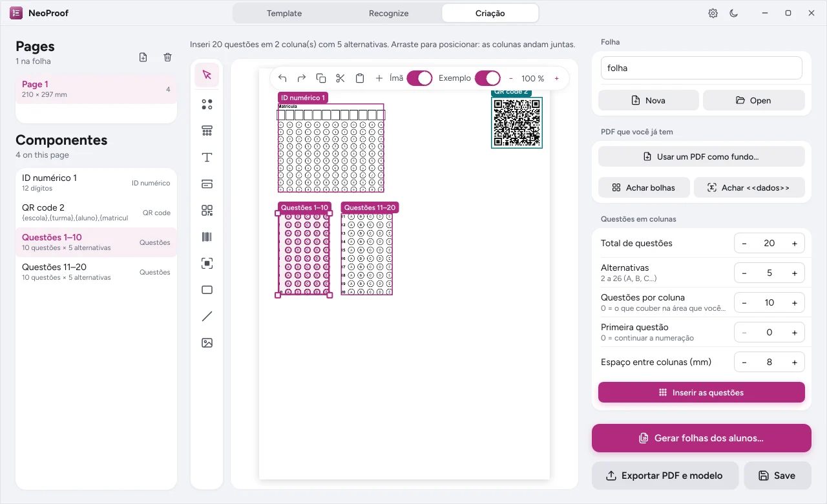Decrease Espaço entre colunas
This screenshot has height=504, width=827.
744,362
